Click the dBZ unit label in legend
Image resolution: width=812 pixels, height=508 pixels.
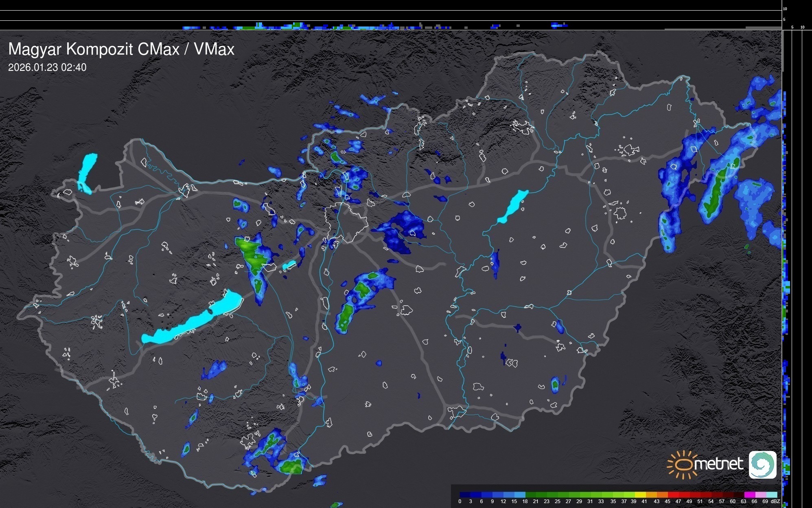[775, 501]
